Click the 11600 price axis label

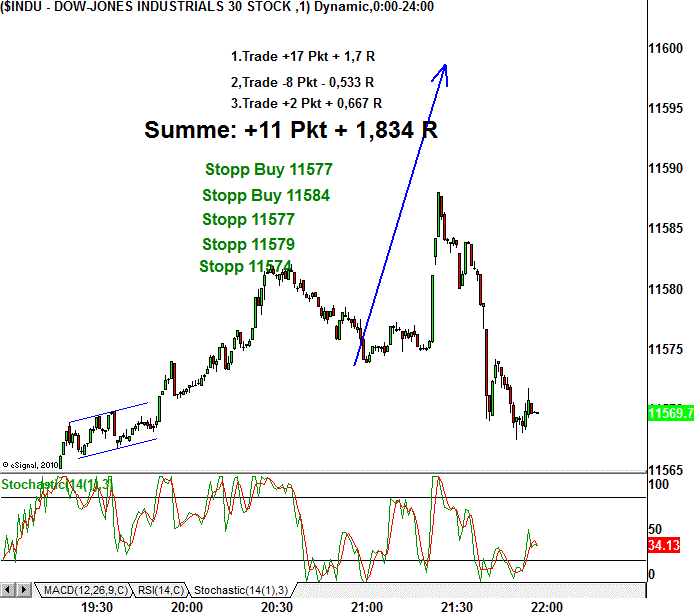point(665,48)
